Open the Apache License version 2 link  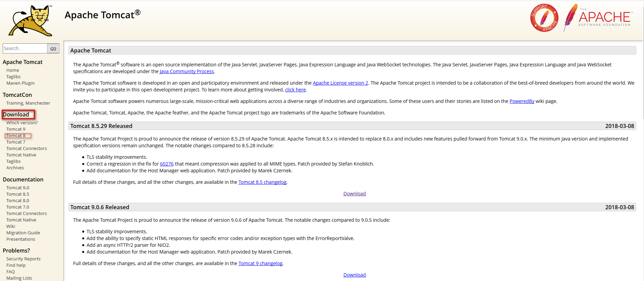tap(340, 83)
